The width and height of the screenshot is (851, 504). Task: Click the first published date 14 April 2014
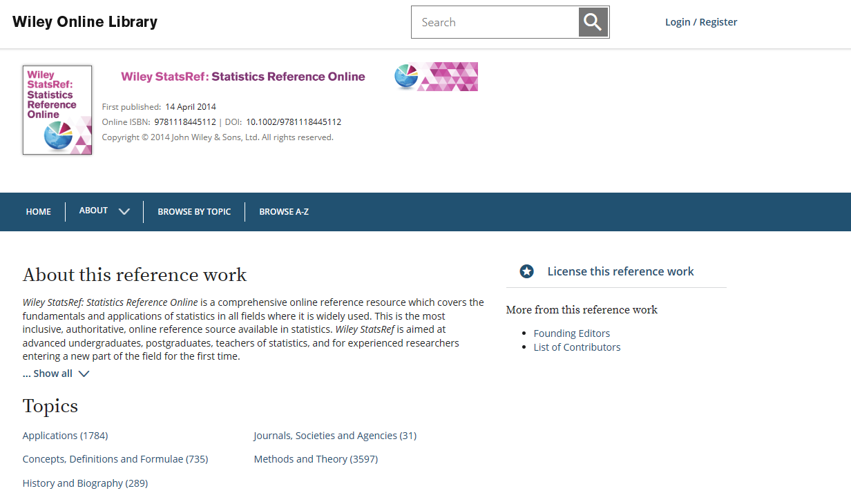(191, 107)
